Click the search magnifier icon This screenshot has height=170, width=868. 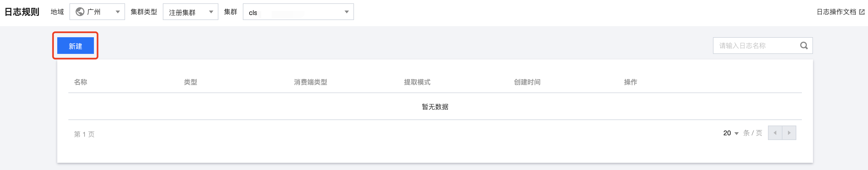804,46
